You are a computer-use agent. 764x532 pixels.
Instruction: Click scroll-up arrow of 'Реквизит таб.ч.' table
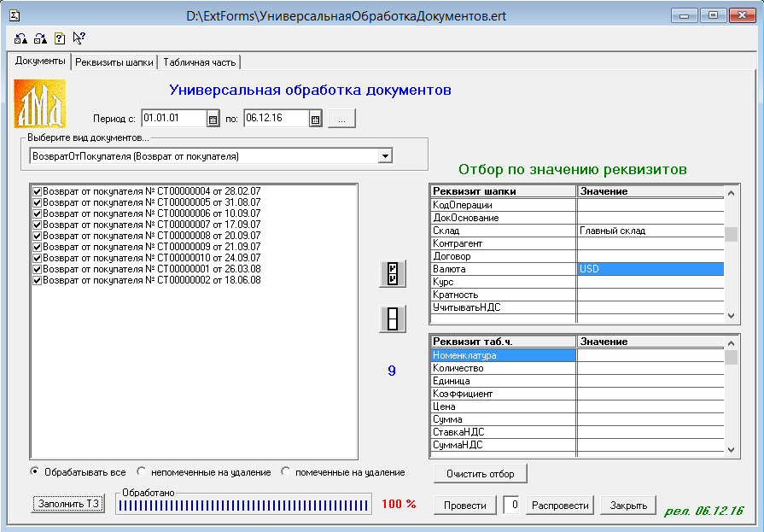pyautogui.click(x=731, y=343)
